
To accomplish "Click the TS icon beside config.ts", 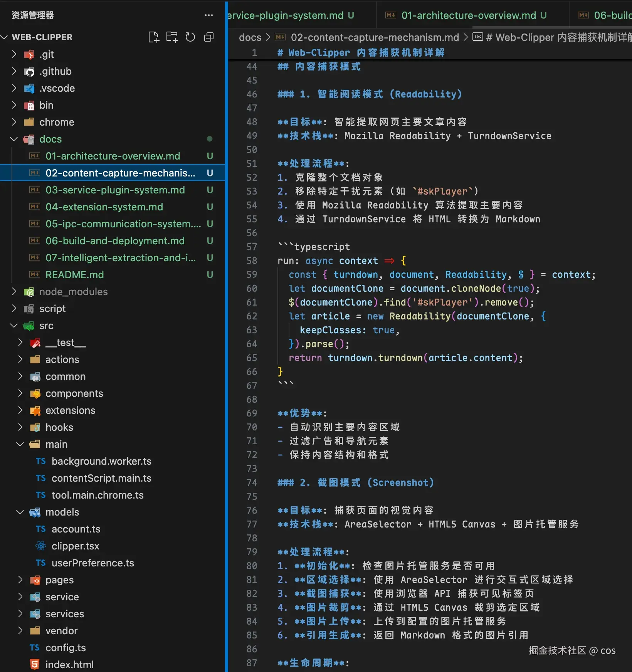I will (35, 648).
